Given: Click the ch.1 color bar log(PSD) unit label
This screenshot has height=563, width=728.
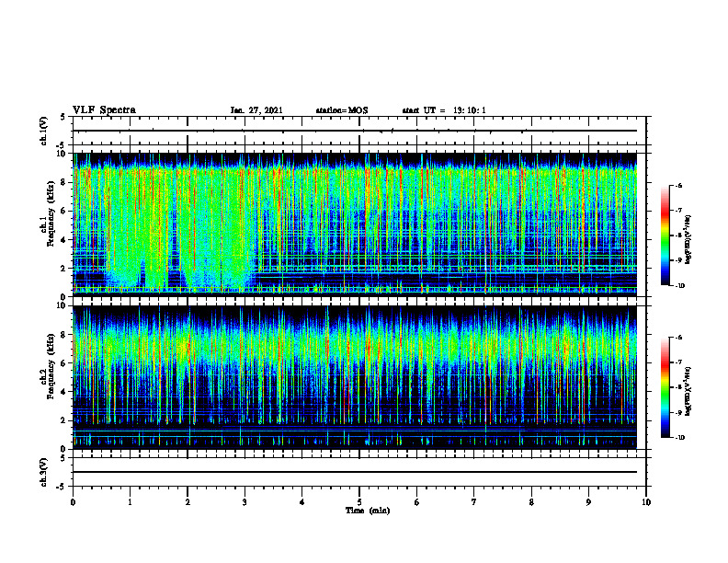Looking at the screenshot, I should (x=688, y=240).
